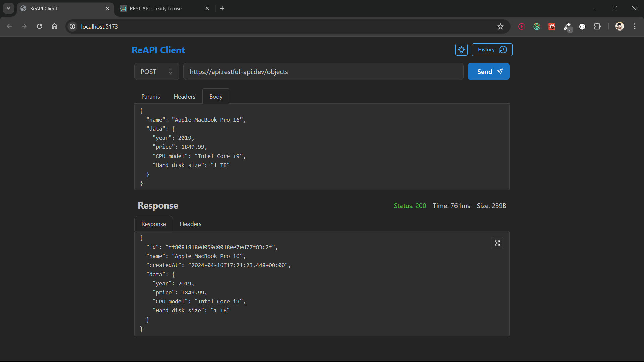Go back to the previous page
This screenshot has width=644, height=362.
tap(9, 26)
